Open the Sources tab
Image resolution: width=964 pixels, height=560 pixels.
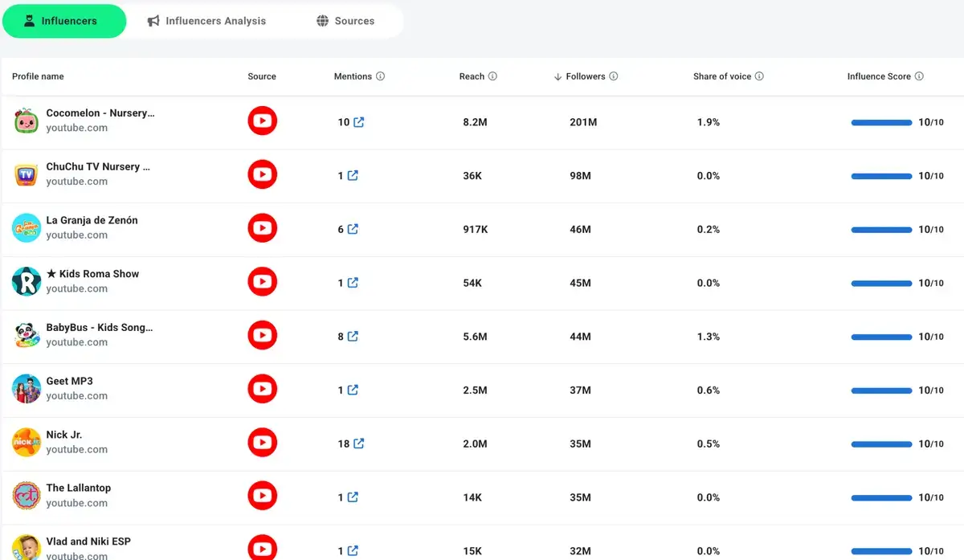click(x=345, y=21)
